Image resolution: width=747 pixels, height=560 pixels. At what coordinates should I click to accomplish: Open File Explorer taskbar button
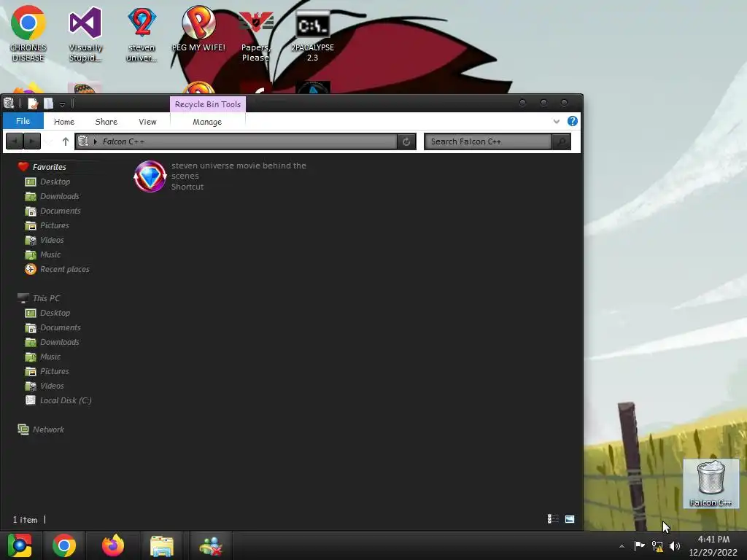(x=162, y=545)
